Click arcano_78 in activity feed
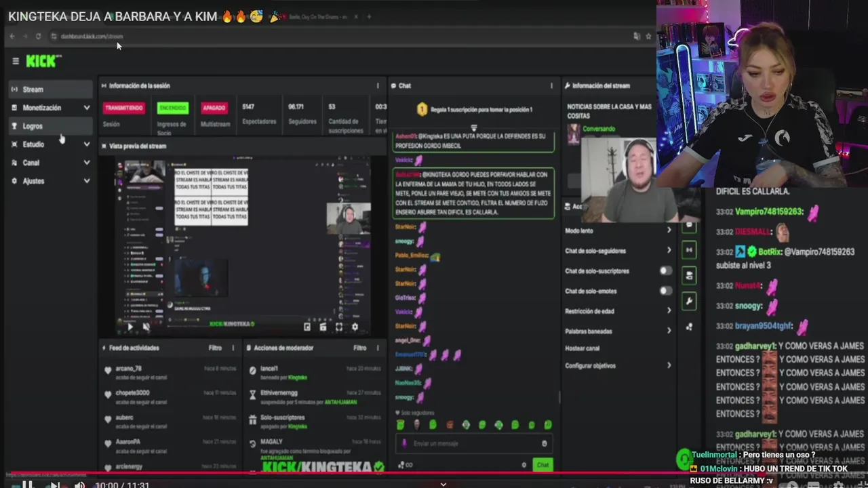Viewport: 868px width, 488px height. click(x=128, y=369)
